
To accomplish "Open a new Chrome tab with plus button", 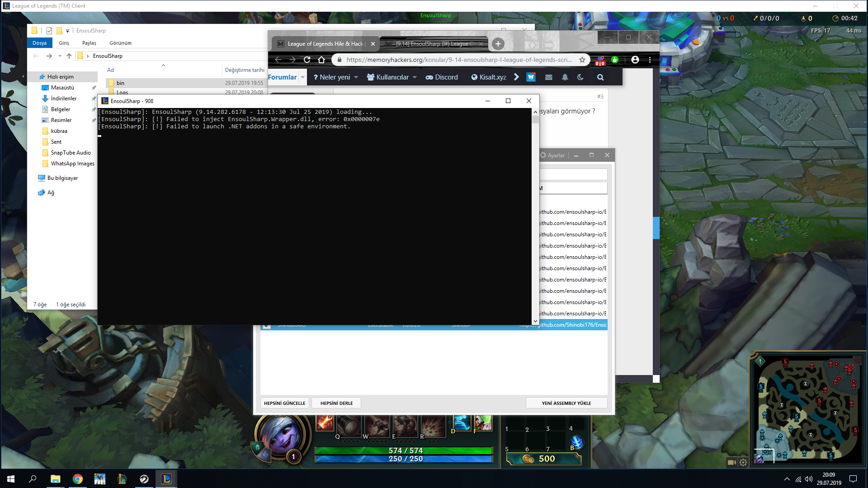I will point(498,44).
